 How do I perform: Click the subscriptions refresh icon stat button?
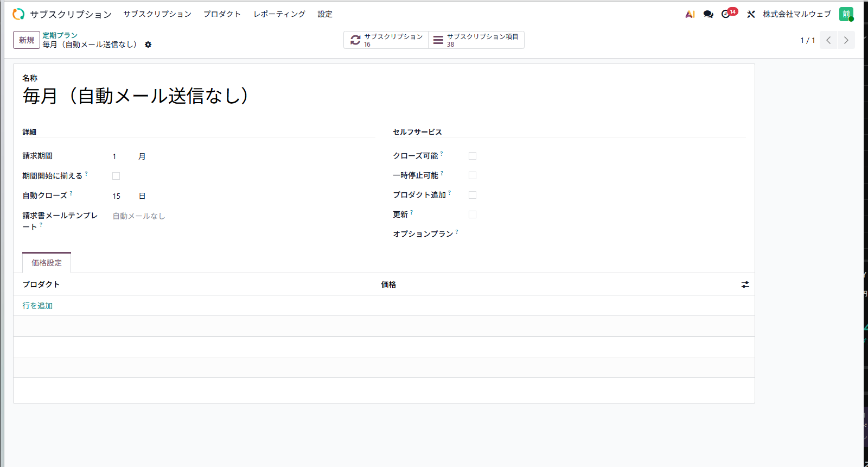click(355, 40)
